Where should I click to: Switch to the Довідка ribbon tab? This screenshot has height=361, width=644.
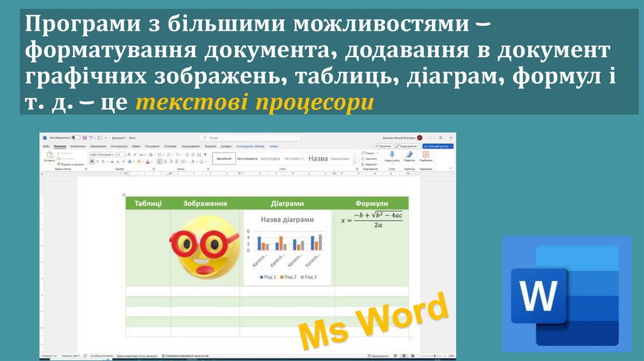point(226,146)
